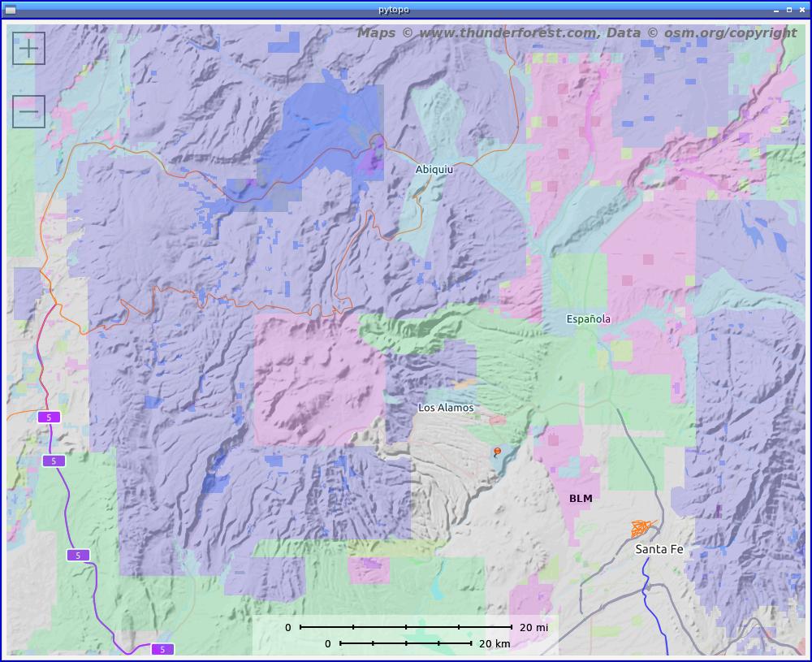Zoom in with the plus button
Viewport: 812px width, 662px height.
pyautogui.click(x=28, y=48)
